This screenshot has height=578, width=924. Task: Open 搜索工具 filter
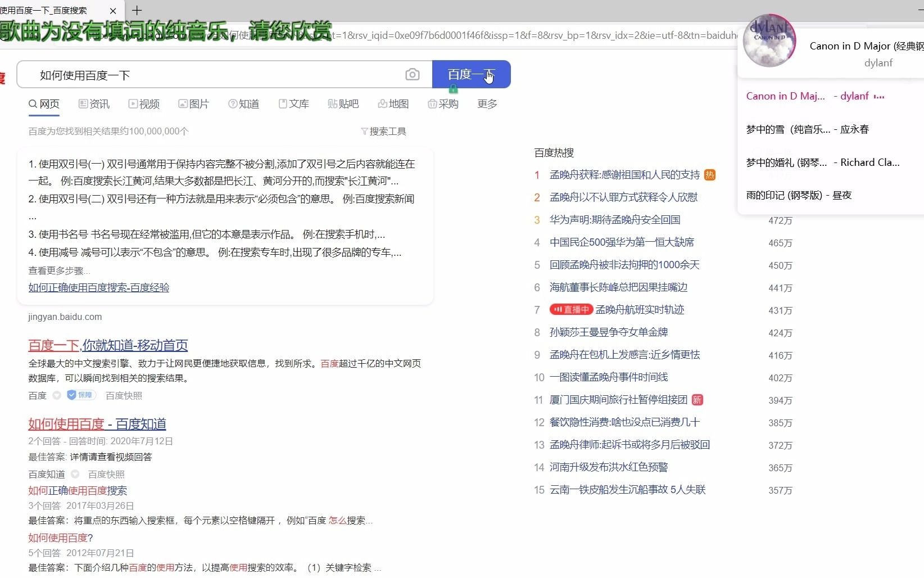383,131
